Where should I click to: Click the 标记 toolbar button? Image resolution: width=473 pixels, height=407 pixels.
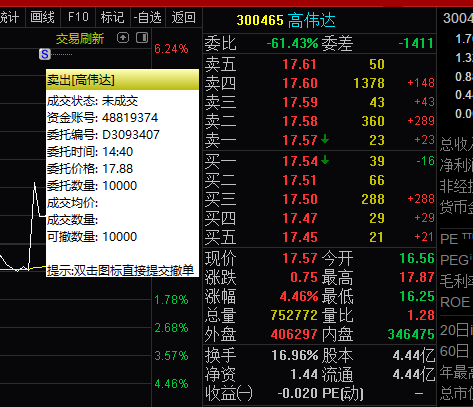click(x=113, y=17)
